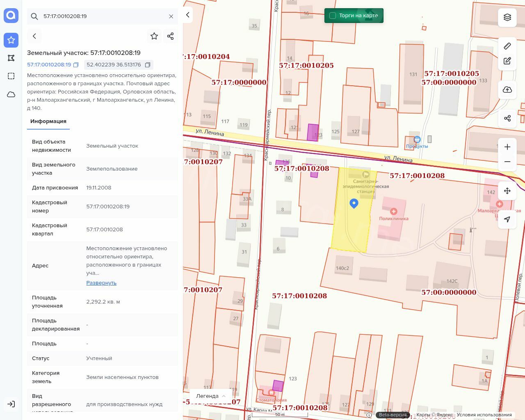The image size is (525, 420).
Task: Activate the draw/edit tool on map
Action: [x=507, y=61]
